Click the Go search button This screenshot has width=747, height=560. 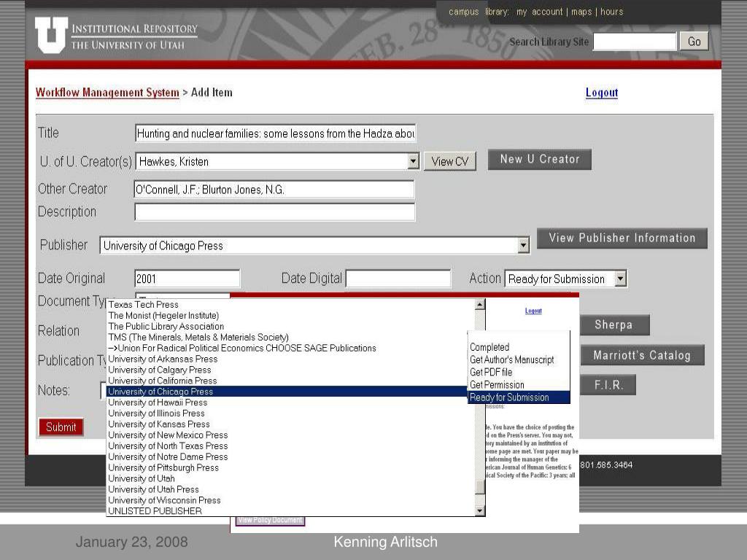694,42
